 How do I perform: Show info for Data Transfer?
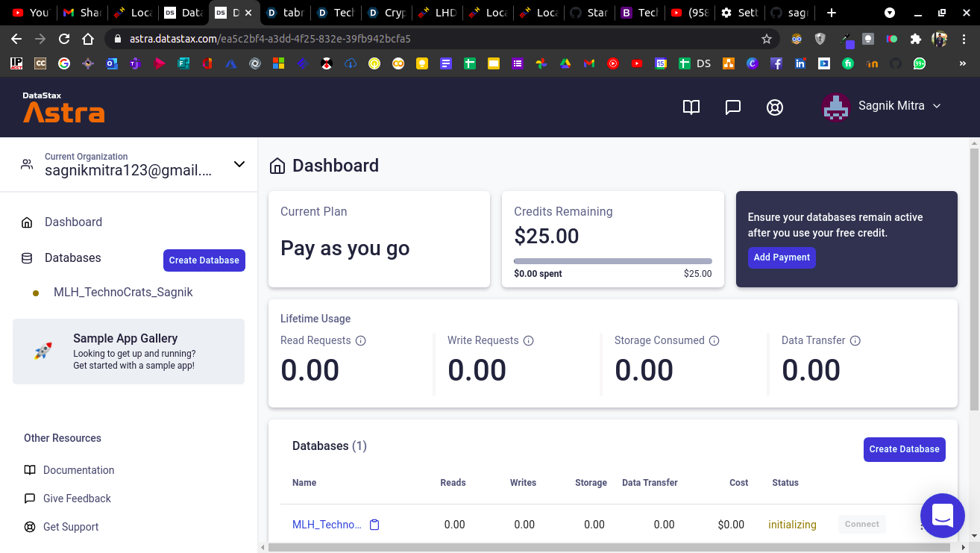pyautogui.click(x=855, y=340)
